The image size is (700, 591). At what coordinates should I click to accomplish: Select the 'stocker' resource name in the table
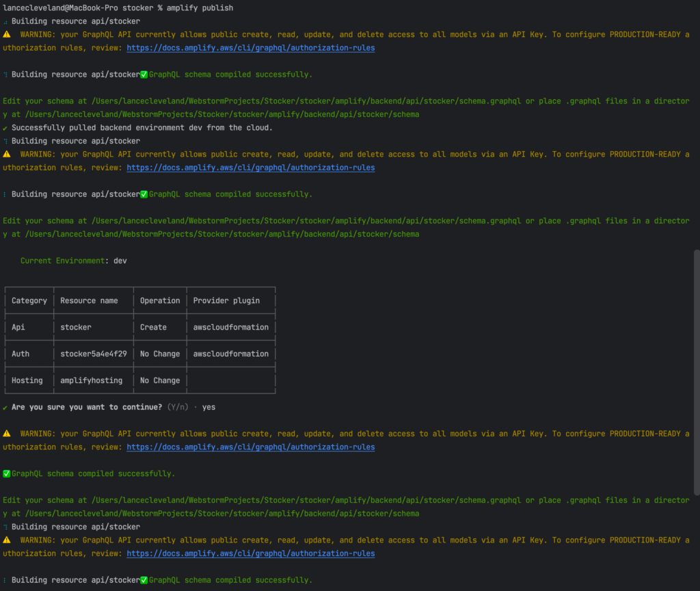[75, 326]
